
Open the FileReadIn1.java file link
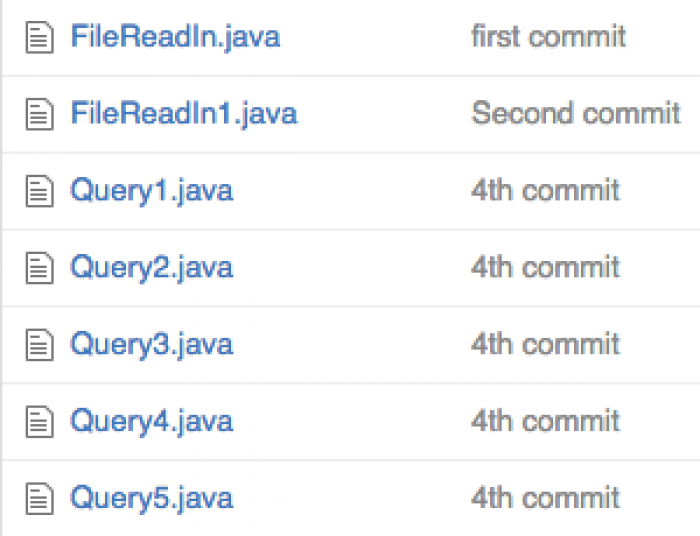pos(184,114)
